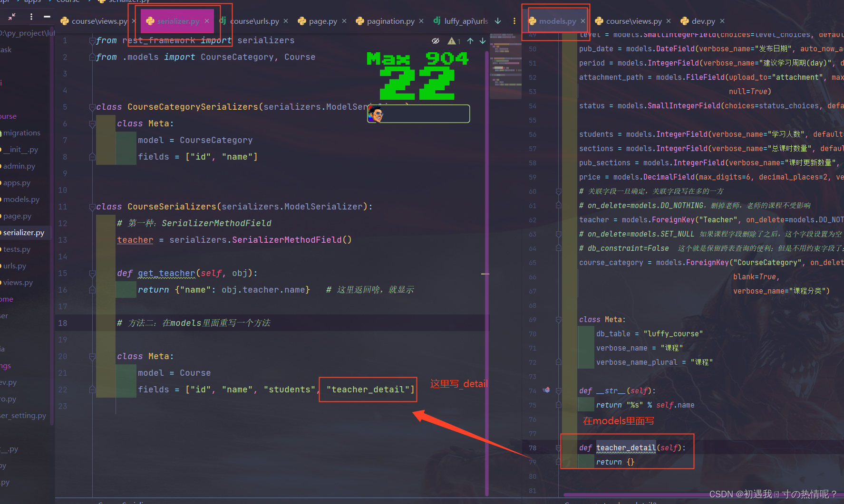Click the code minimap preview
The height and width of the screenshot is (504, 844).
tap(505, 67)
